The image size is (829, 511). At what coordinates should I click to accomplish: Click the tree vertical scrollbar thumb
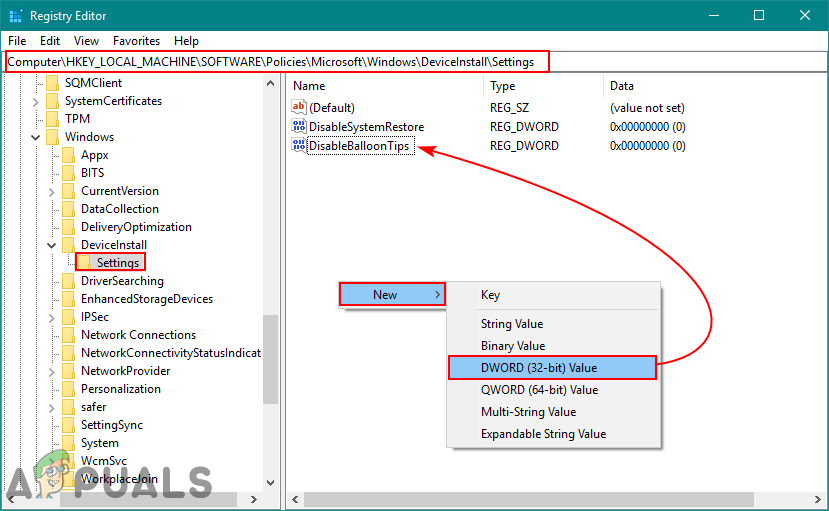tap(270, 359)
